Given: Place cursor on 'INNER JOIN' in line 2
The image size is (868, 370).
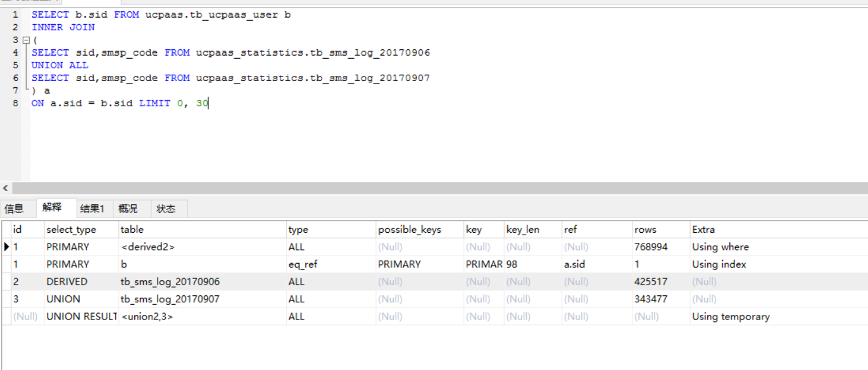Looking at the screenshot, I should coord(63,27).
